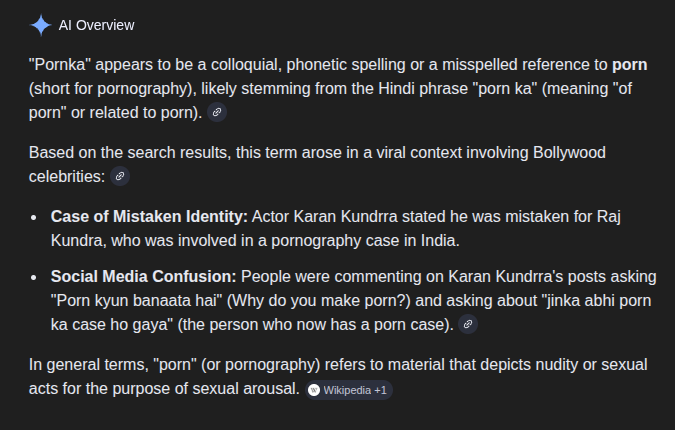675x430 pixels.
Task: Click the first bullet point marker
Action: (x=35, y=217)
